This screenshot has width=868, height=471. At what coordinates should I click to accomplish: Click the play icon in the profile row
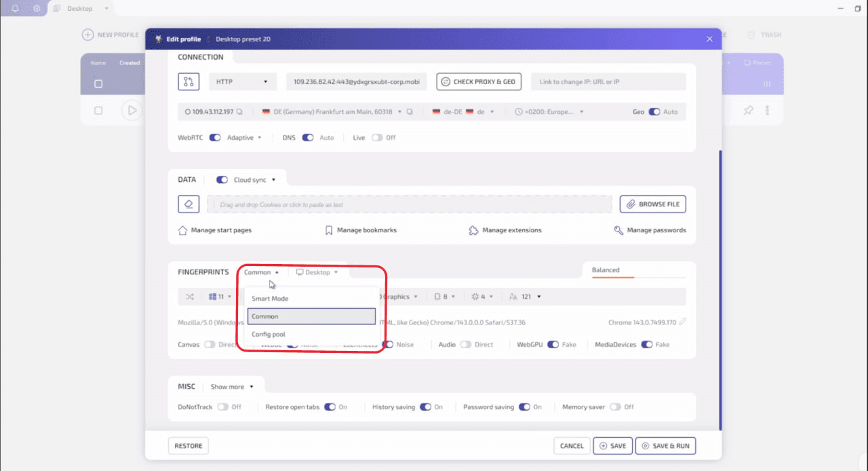tap(132, 110)
